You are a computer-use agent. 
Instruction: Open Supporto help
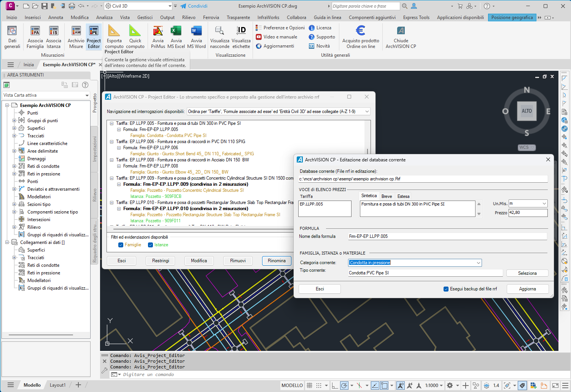(322, 37)
